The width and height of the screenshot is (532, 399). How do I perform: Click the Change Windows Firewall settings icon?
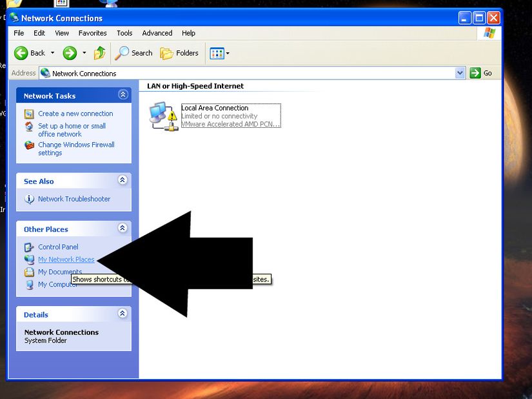coord(28,145)
